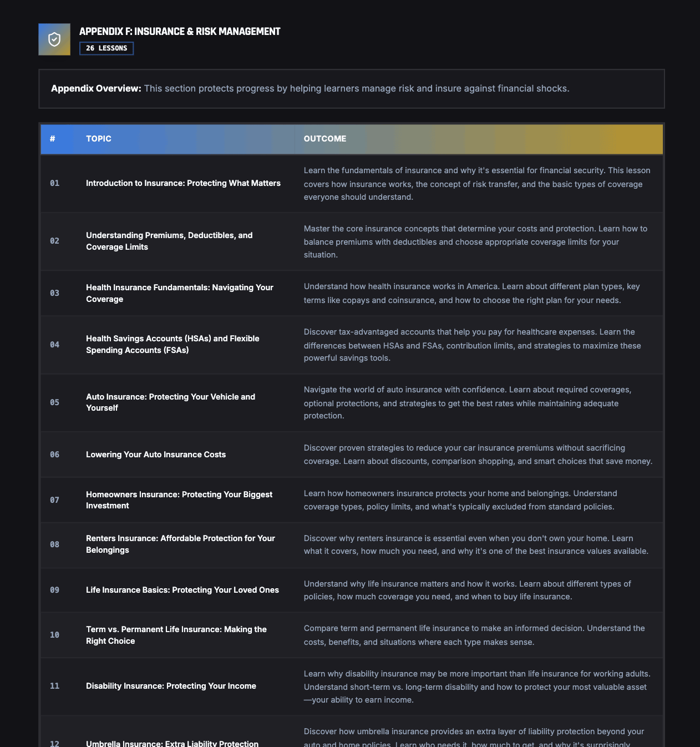
Task: Click the 26 Lessons badge
Action: click(106, 48)
